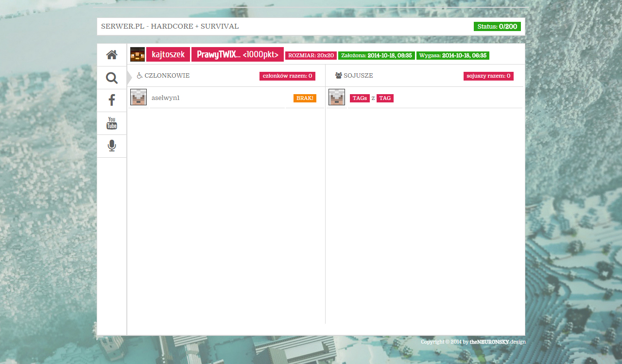
Task: Click the TAG alliance tag
Action: click(x=385, y=98)
